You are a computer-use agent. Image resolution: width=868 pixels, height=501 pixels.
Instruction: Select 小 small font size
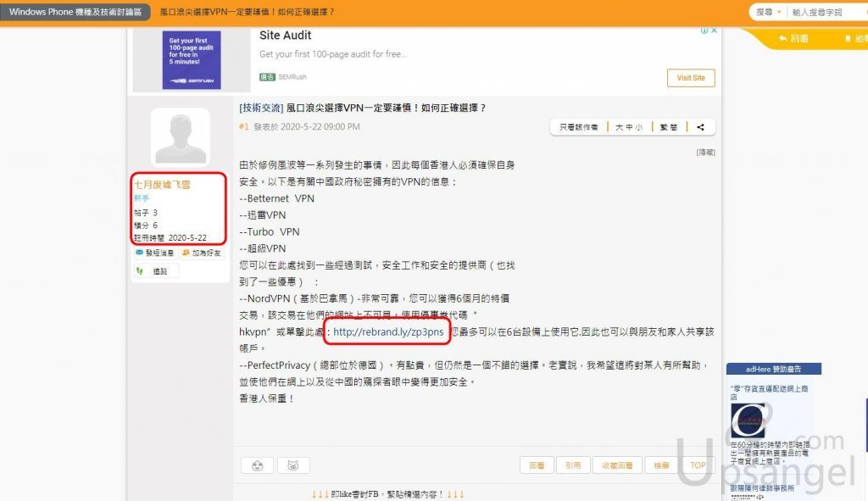pos(639,127)
